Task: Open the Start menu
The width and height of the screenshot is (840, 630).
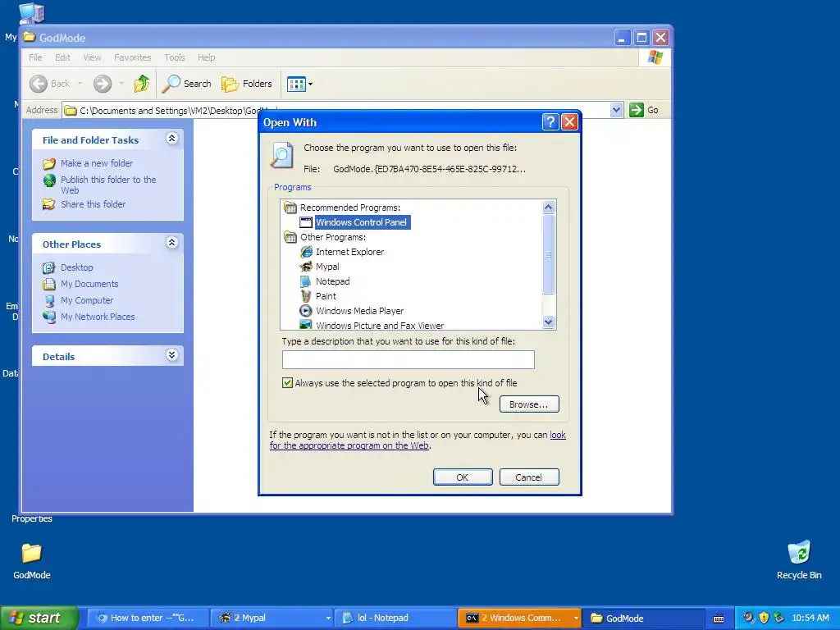Action: tap(39, 618)
